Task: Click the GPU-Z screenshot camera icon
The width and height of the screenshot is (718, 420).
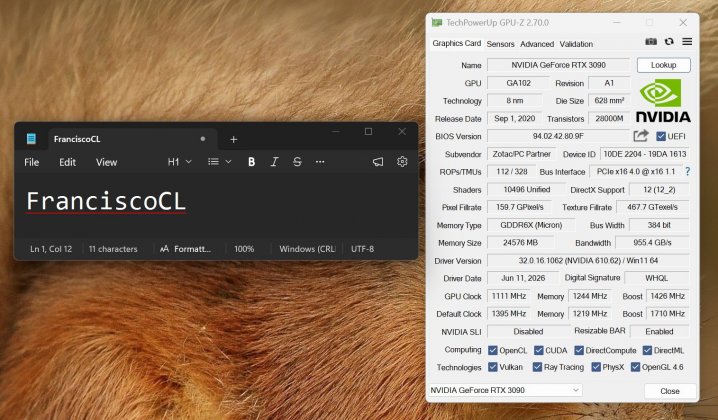Action: 651,42
